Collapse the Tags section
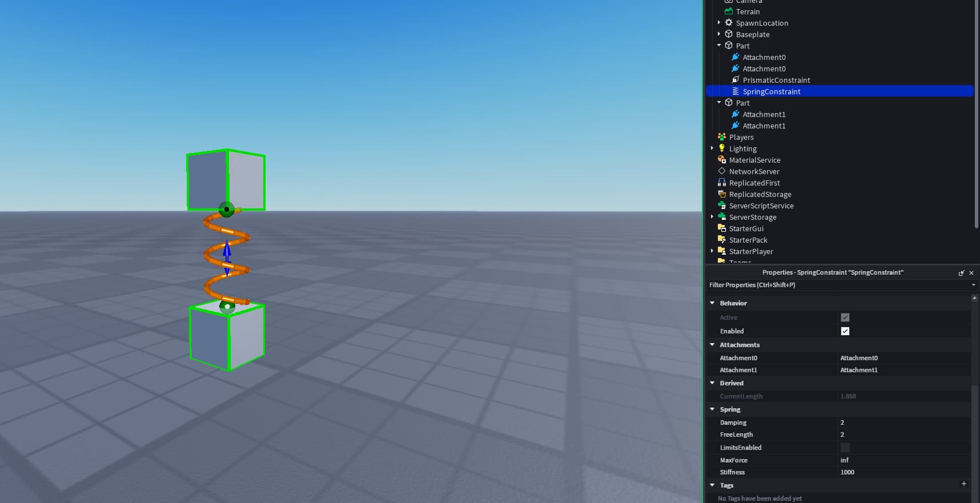The height and width of the screenshot is (503, 980). click(x=712, y=485)
